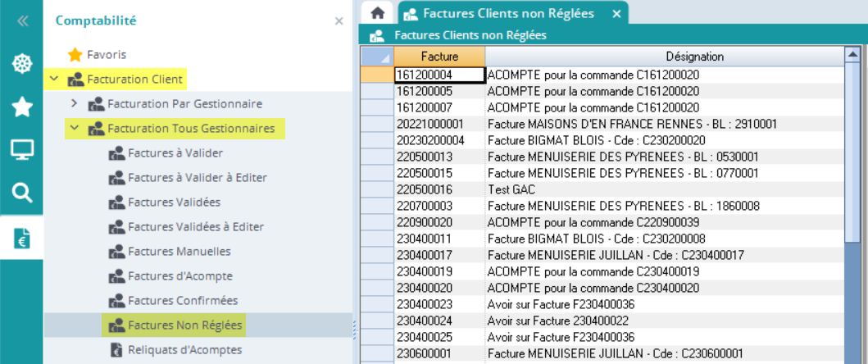Open Favoris in the tree
The height and width of the screenshot is (364, 868).
(x=107, y=55)
